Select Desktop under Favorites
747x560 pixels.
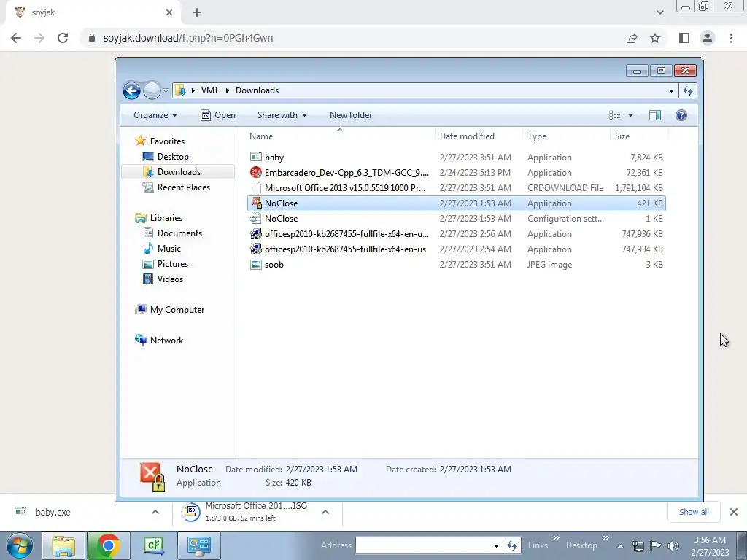[166, 157]
